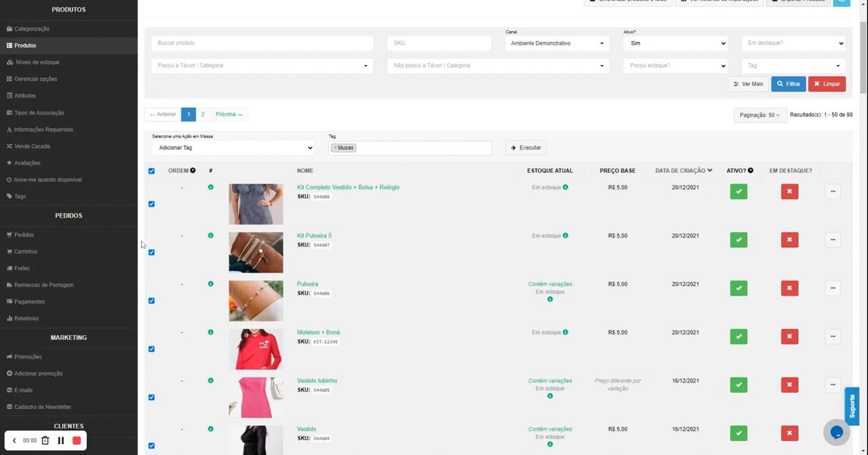Open more actions menu for Kit Pulseira 5
This screenshot has width=868, height=455.
coord(833,239)
